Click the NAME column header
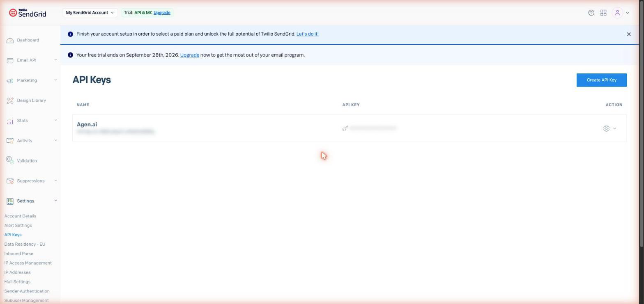This screenshot has width=644, height=304. click(x=83, y=105)
